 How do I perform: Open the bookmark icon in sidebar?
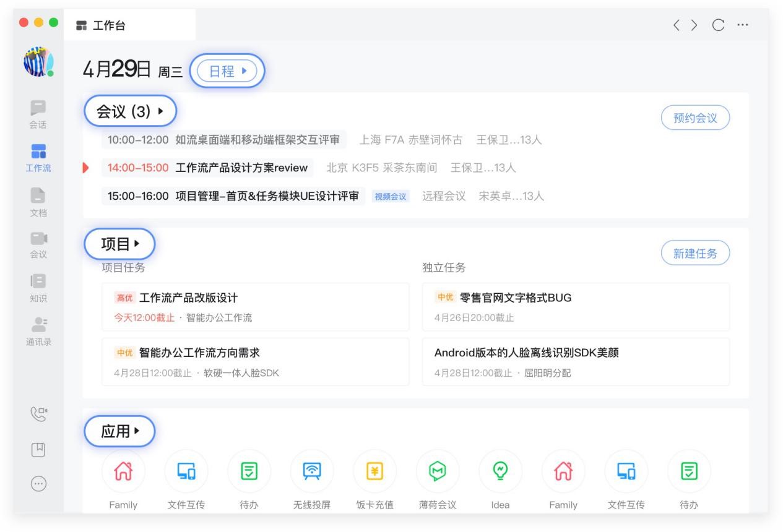[38, 450]
